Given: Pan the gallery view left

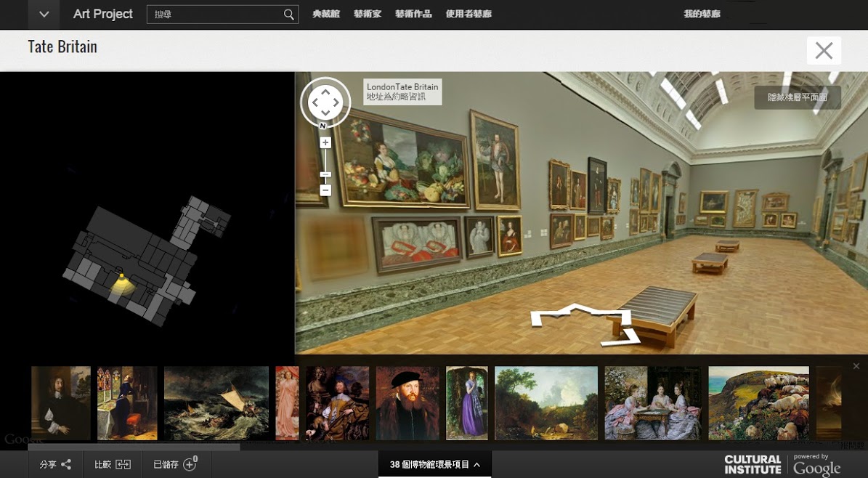Looking at the screenshot, I should (x=315, y=102).
